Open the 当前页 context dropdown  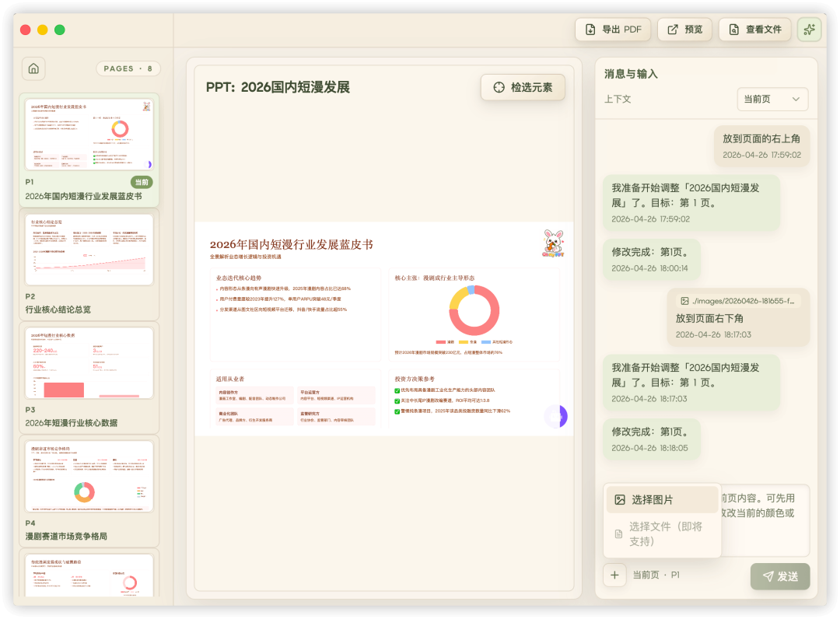click(772, 100)
